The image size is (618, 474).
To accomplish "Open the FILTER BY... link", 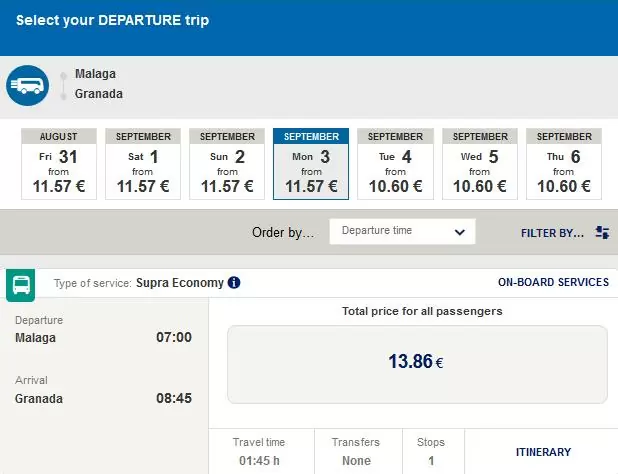I will [x=552, y=233].
